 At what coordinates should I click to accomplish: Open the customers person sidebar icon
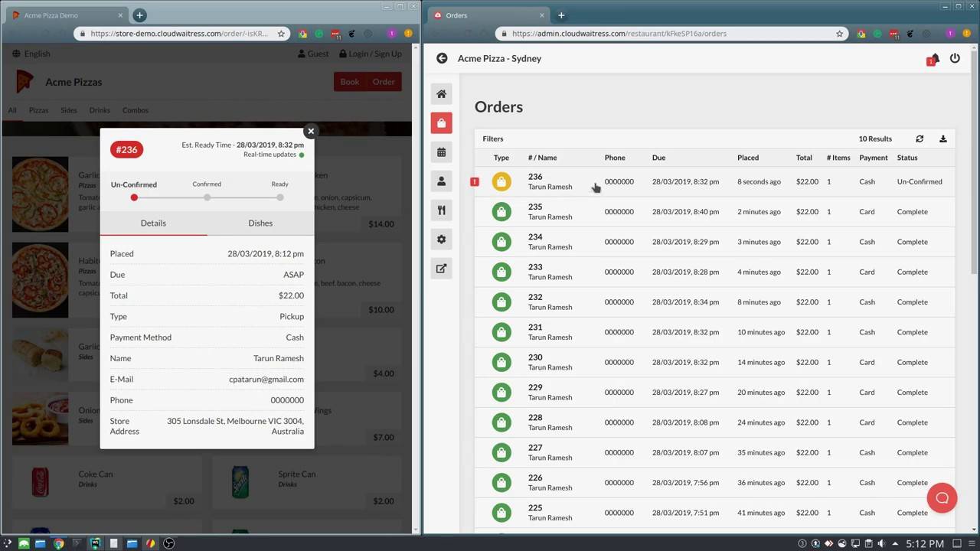click(x=441, y=181)
